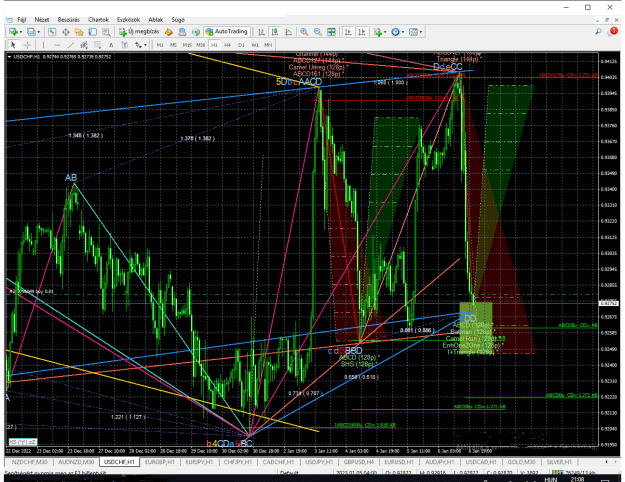This screenshot has height=482, width=625.
Task: Open the Templates icon
Action: (413, 32)
